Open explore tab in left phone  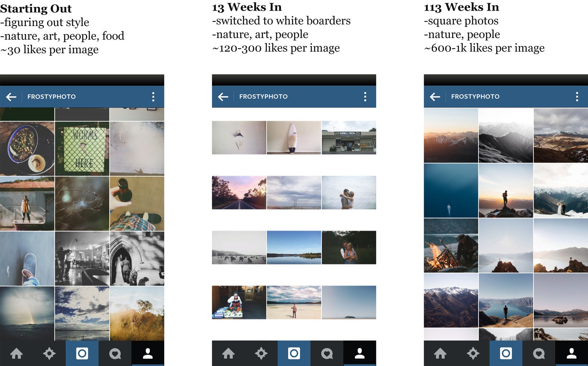[49, 354]
